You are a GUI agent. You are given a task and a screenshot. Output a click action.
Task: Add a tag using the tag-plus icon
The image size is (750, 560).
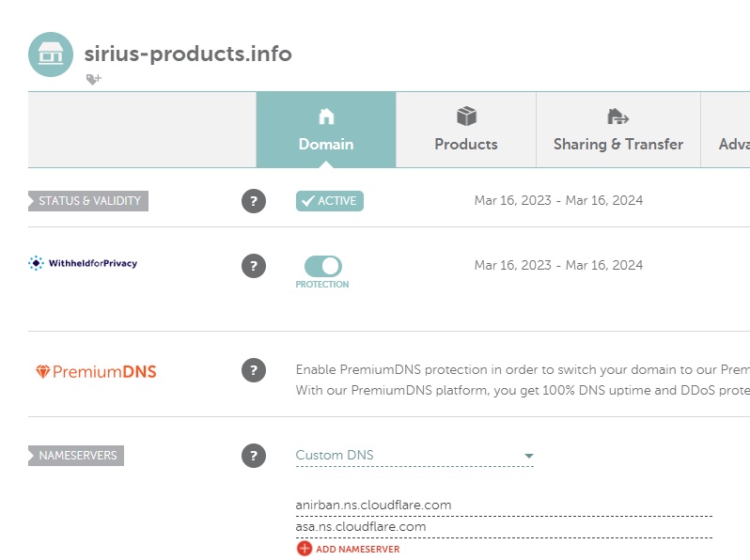94,79
